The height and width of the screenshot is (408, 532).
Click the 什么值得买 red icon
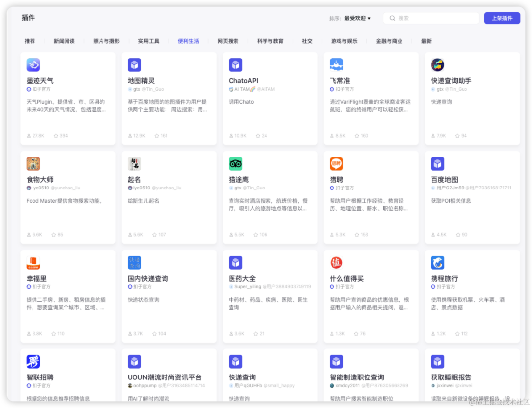(336, 263)
